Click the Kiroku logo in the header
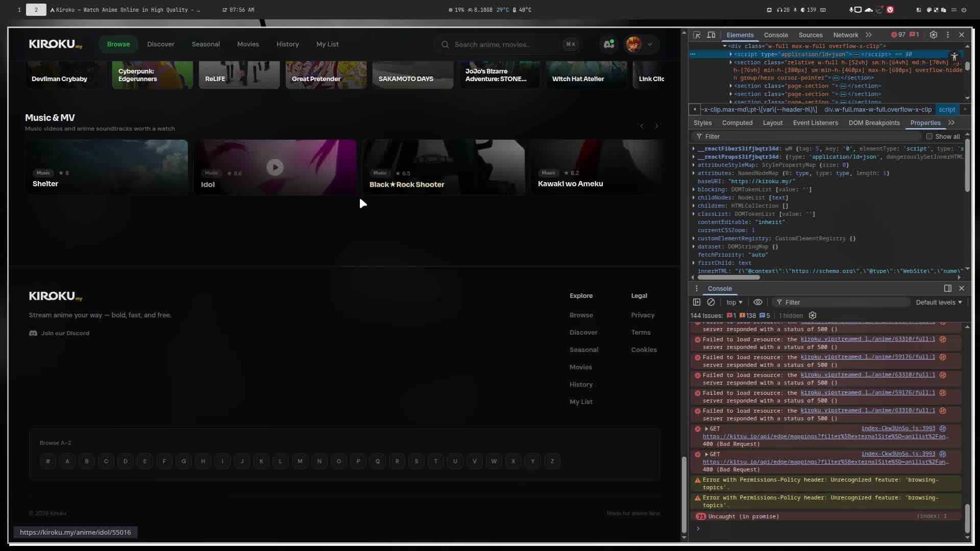Image resolution: width=980 pixels, height=551 pixels. [x=56, y=44]
